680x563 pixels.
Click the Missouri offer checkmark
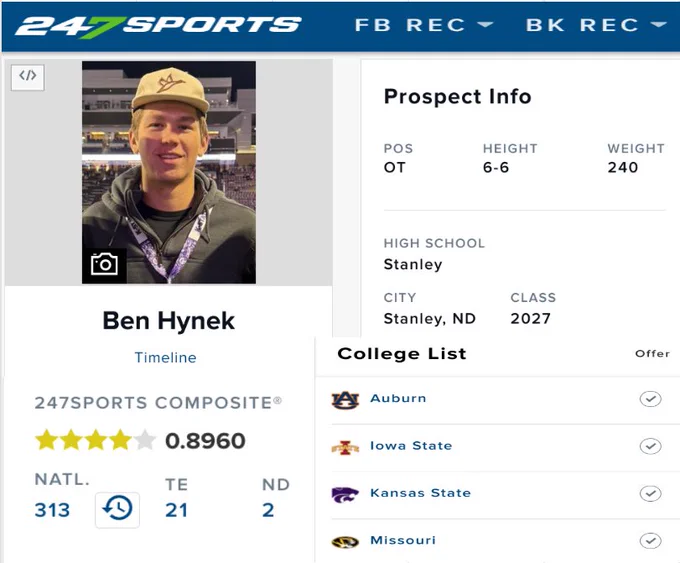click(650, 540)
